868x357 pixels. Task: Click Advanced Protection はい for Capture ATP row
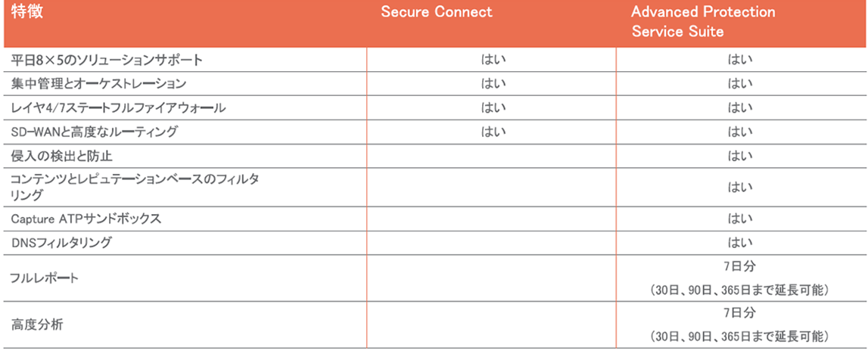coord(739,219)
